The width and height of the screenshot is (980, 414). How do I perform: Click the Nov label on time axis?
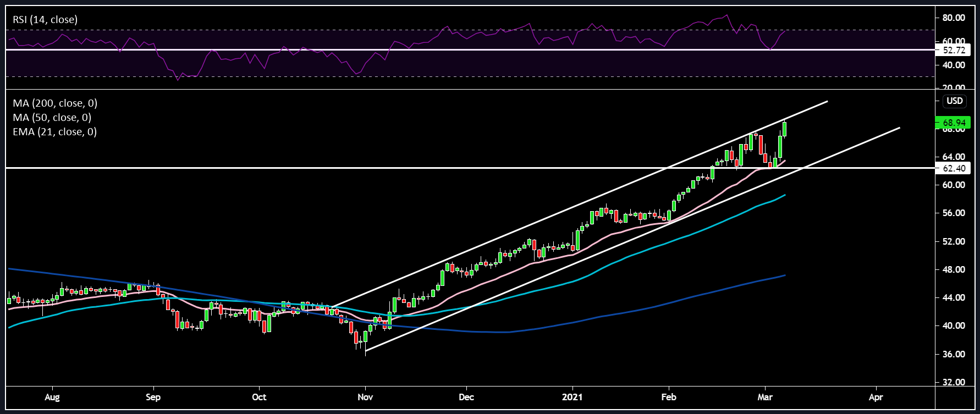click(365, 397)
